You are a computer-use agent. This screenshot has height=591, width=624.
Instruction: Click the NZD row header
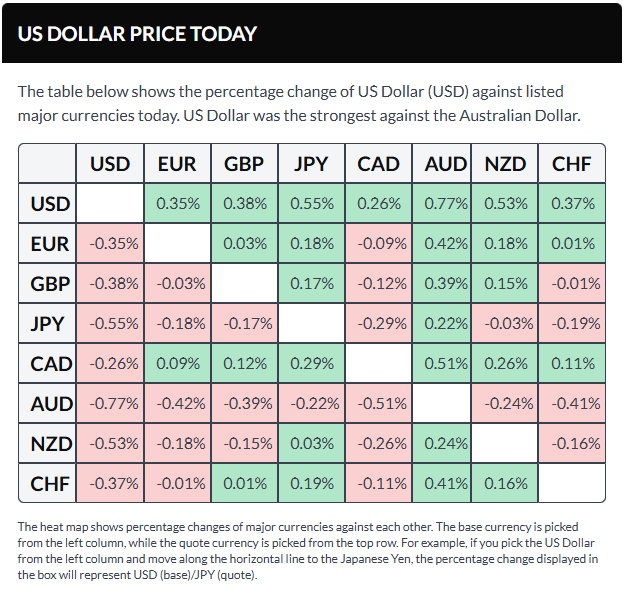coord(50,443)
